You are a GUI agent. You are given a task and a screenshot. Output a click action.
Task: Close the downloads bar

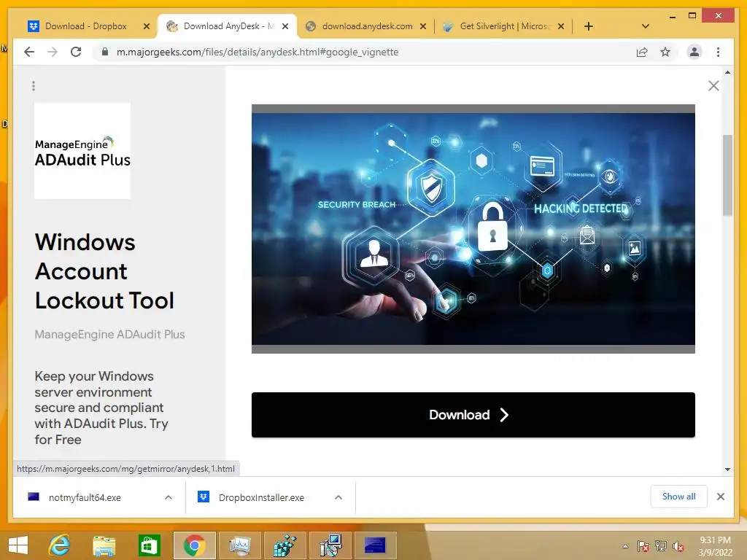[720, 497]
